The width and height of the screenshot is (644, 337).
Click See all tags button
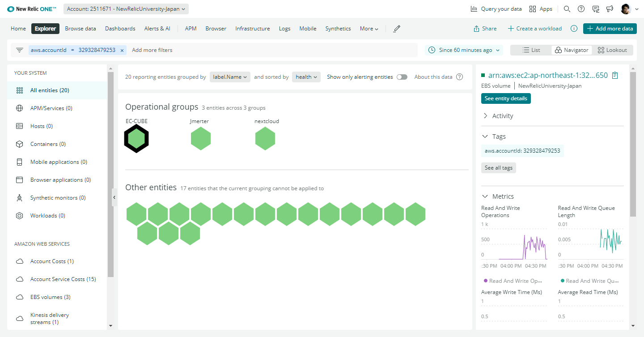[499, 168]
